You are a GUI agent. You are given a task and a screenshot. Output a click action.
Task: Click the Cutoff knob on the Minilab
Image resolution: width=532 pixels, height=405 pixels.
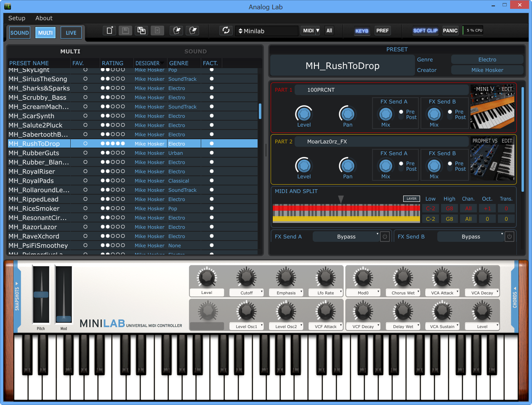247,277
